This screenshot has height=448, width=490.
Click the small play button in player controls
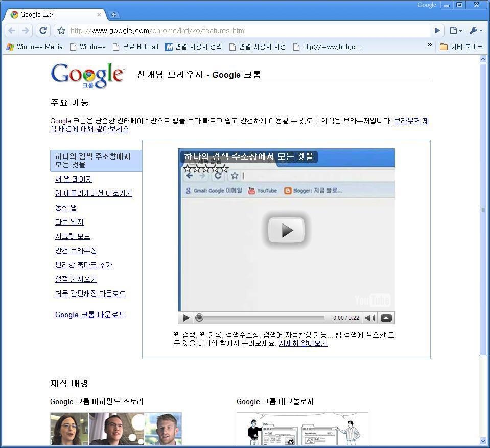(x=185, y=318)
